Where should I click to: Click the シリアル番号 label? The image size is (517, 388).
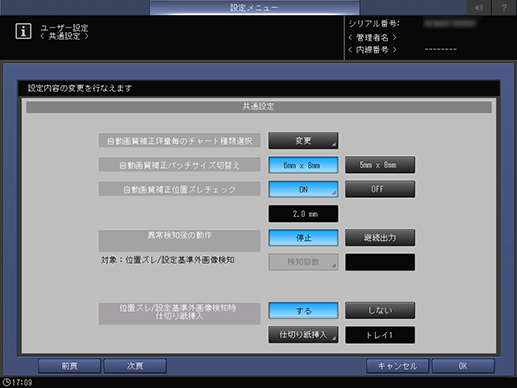[374, 24]
